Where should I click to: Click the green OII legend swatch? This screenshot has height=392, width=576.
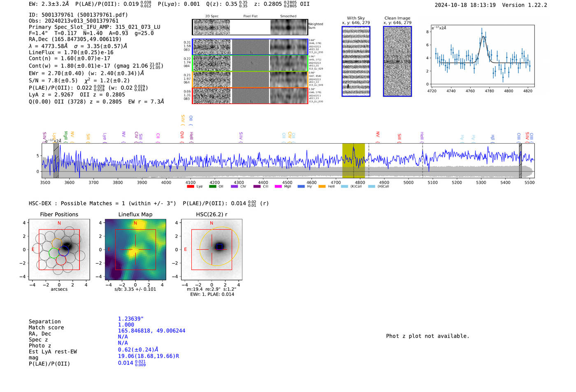[212, 186]
